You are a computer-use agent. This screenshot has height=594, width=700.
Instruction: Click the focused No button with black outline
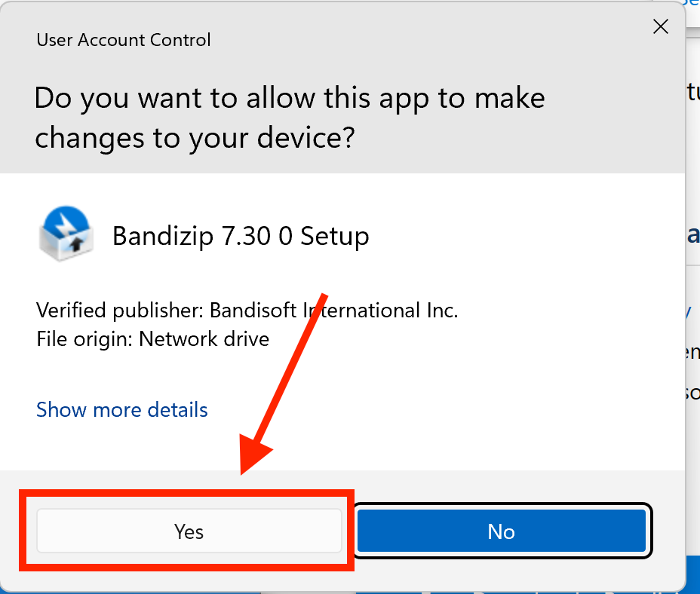point(501,531)
